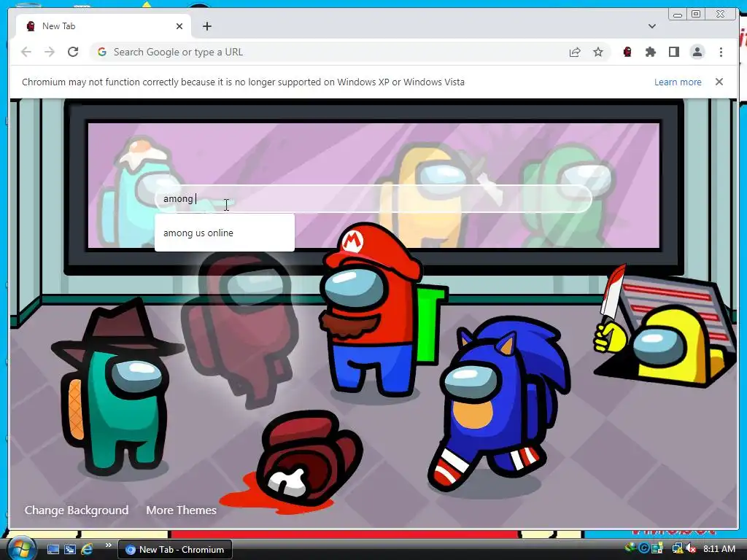Open the Extensions puzzle-piece menu

pos(650,52)
